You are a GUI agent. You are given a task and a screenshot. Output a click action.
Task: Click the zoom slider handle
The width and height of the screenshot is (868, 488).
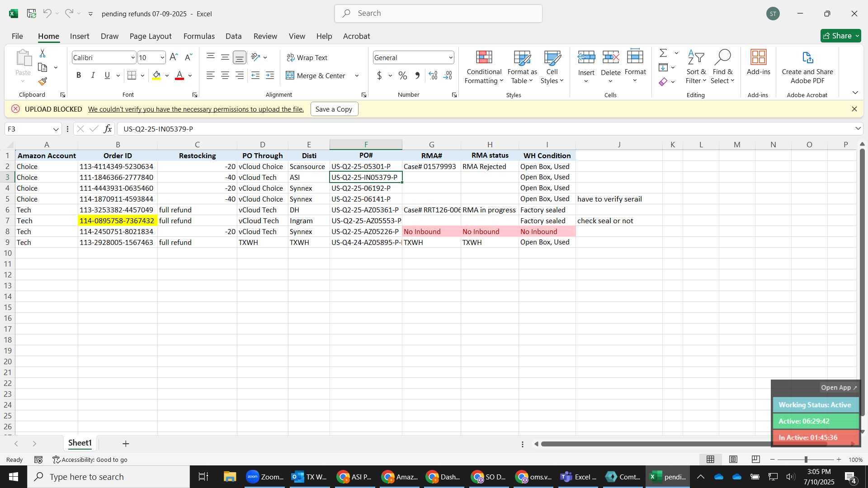[x=806, y=460]
